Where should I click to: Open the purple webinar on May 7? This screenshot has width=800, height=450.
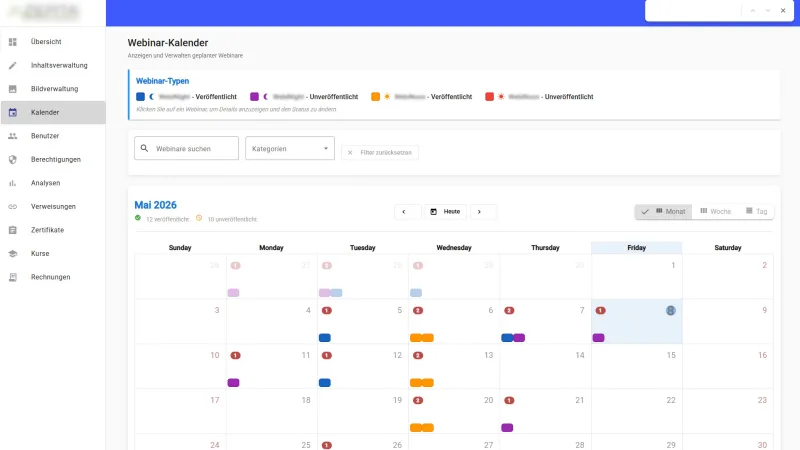point(519,338)
